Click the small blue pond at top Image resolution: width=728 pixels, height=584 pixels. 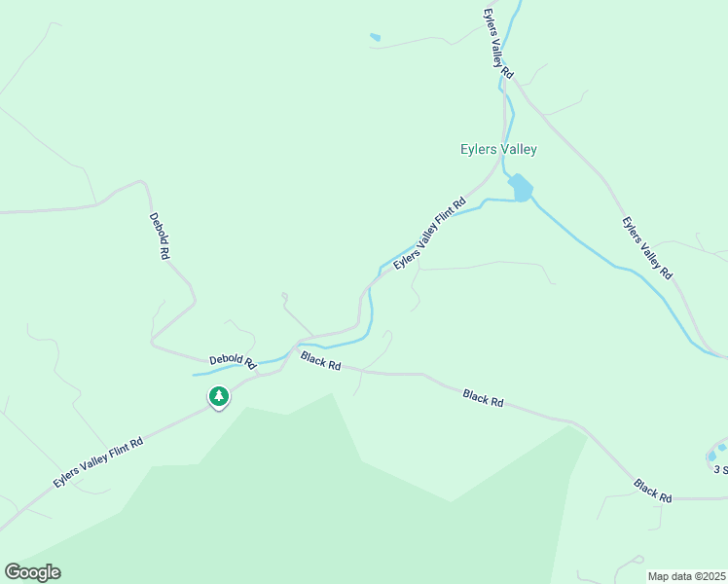click(x=375, y=37)
